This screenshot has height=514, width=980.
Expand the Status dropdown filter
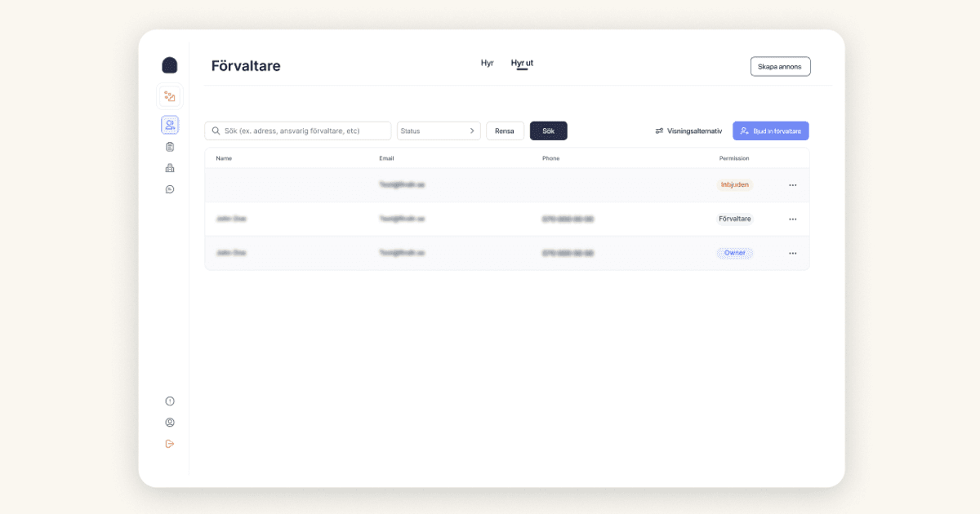[439, 131]
